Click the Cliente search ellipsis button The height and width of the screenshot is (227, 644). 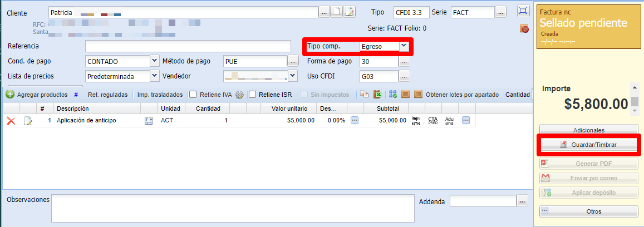pyautogui.click(x=325, y=13)
